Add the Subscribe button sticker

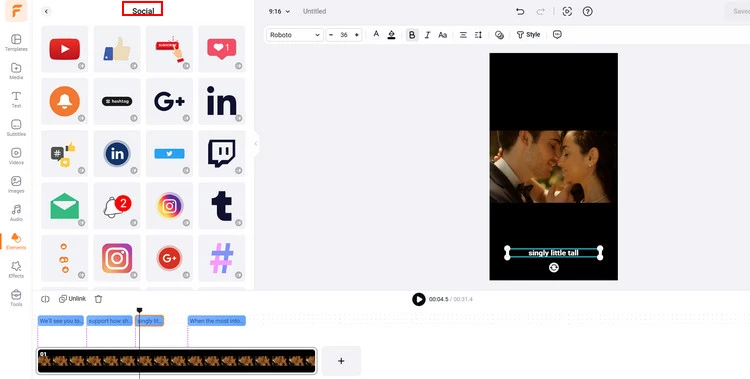pos(169,49)
